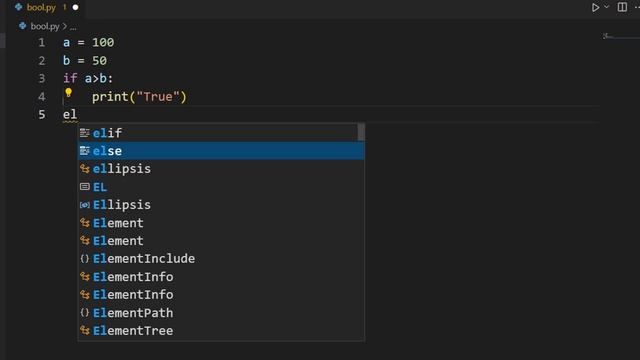Click the first Element class suggestion

(x=221, y=223)
